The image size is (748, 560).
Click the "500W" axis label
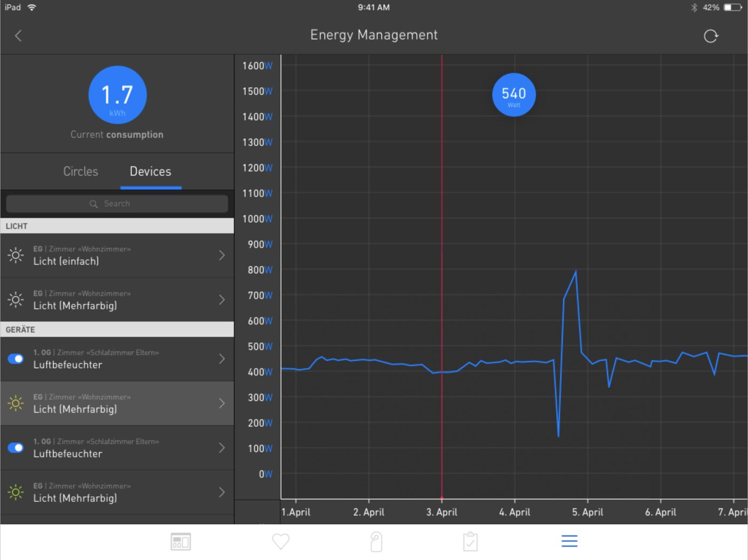(260, 346)
